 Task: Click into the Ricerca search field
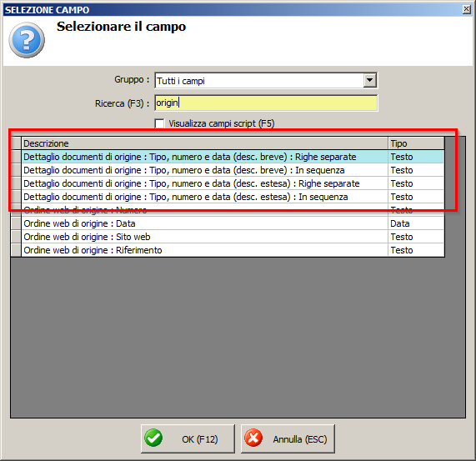[266, 103]
